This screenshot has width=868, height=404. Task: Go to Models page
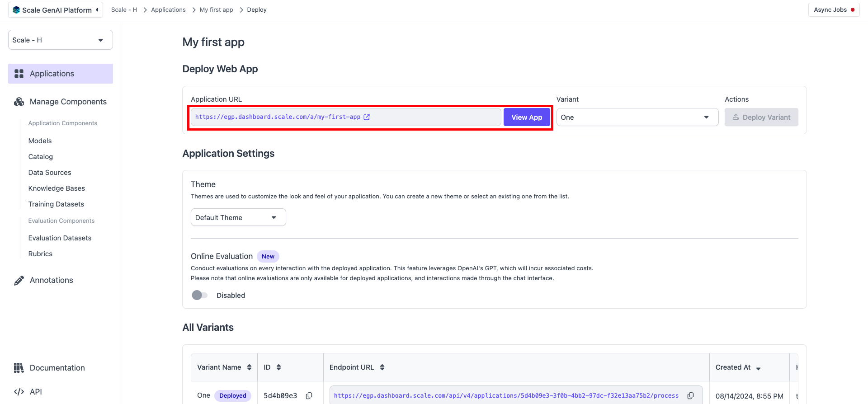click(40, 141)
